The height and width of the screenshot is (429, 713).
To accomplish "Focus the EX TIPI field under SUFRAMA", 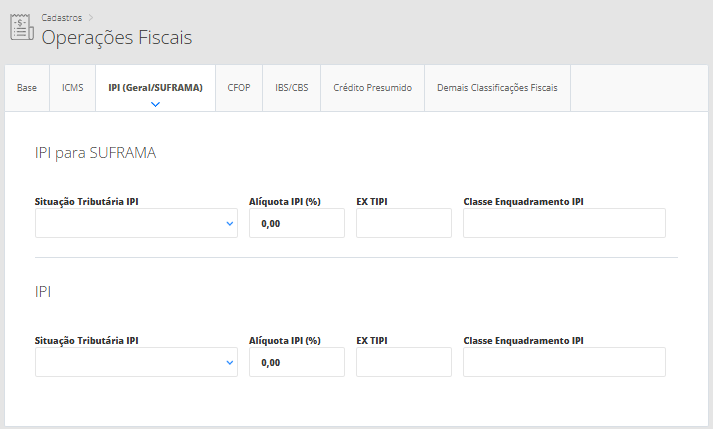I will click(x=403, y=224).
